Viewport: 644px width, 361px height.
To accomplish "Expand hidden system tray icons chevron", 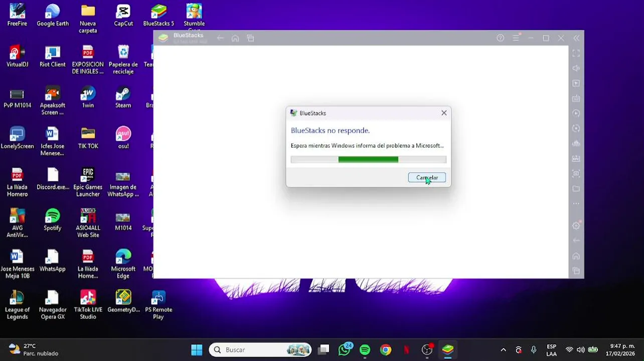I will pos(503,350).
